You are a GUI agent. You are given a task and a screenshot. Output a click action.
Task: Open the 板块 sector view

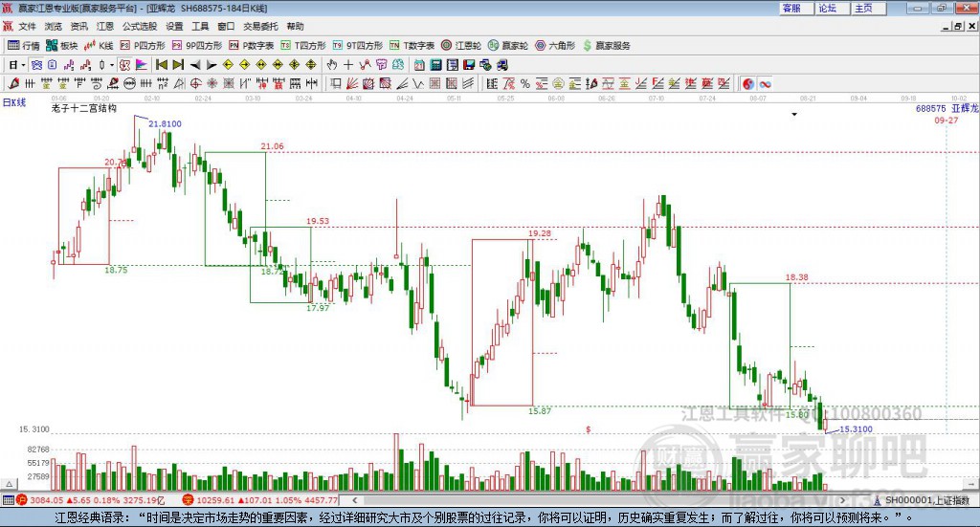pyautogui.click(x=62, y=46)
